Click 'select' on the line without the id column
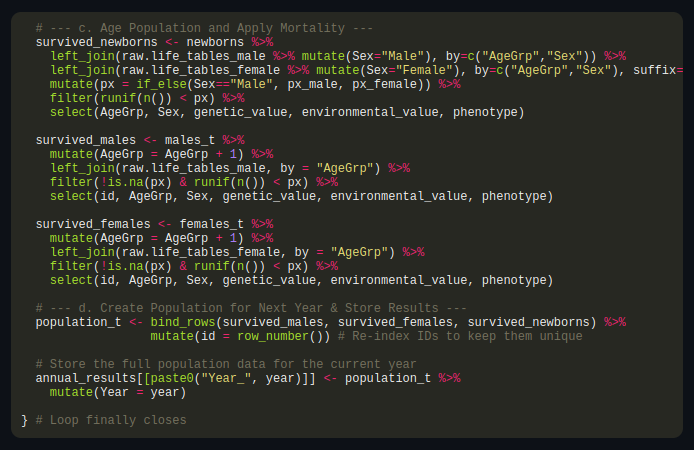 [71, 112]
